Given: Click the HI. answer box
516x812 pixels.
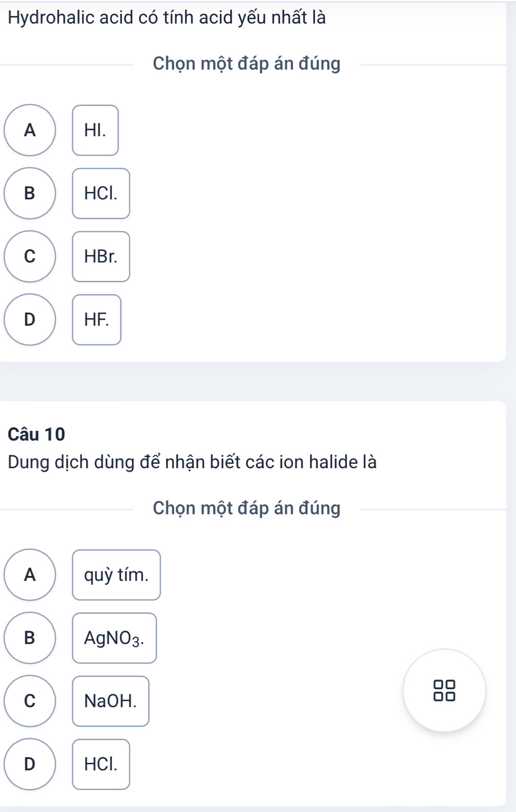Looking at the screenshot, I should pyautogui.click(x=95, y=130).
